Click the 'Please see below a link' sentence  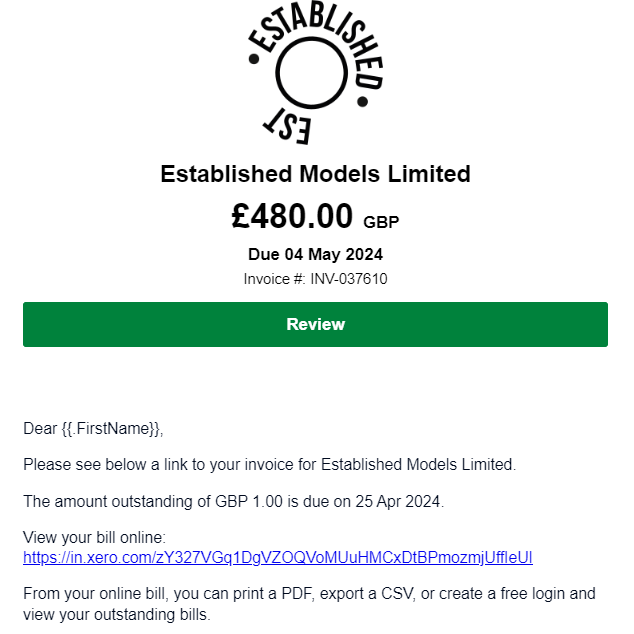click(270, 465)
